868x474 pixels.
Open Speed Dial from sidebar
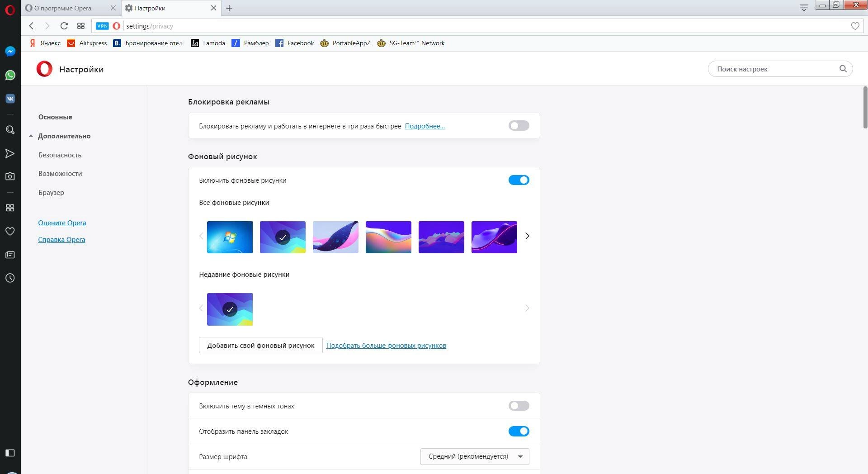(x=10, y=208)
